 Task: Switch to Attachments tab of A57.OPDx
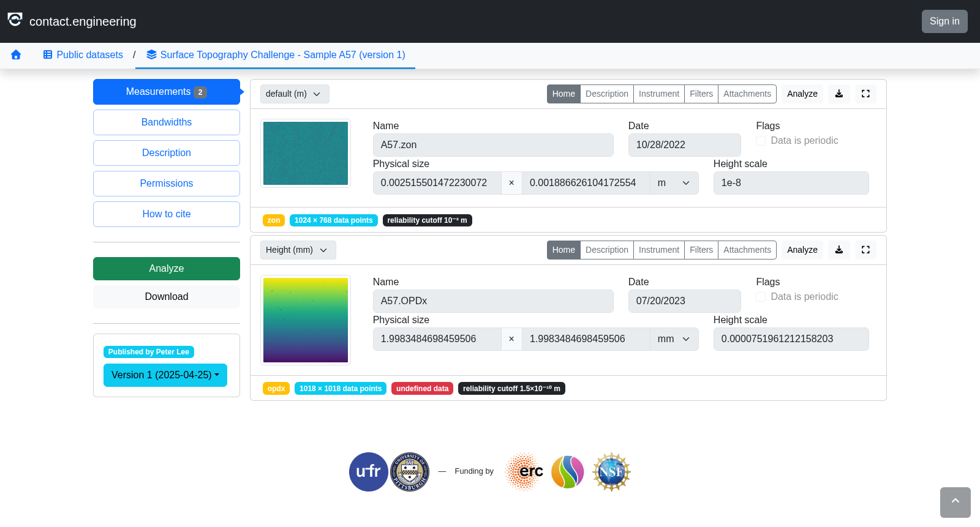747,250
